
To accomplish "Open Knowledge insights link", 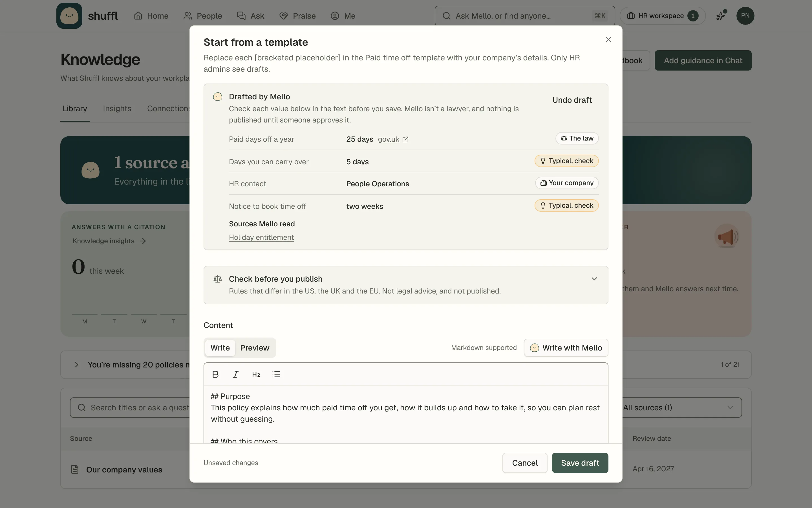I will pyautogui.click(x=109, y=241).
